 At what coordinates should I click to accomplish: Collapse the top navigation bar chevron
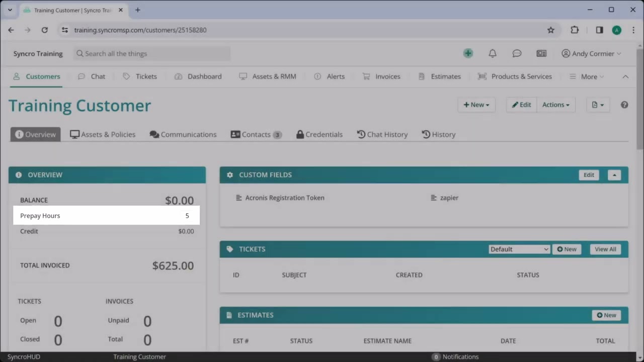pyautogui.click(x=625, y=76)
